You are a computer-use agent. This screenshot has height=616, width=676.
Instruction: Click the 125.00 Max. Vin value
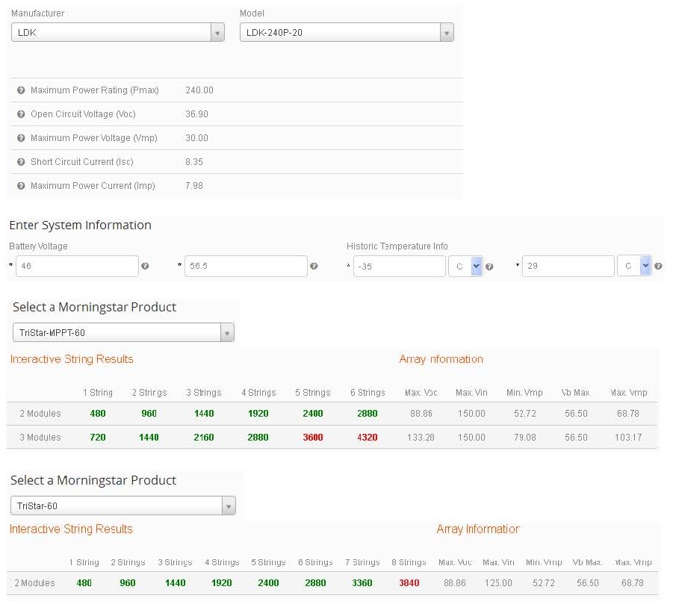498,583
